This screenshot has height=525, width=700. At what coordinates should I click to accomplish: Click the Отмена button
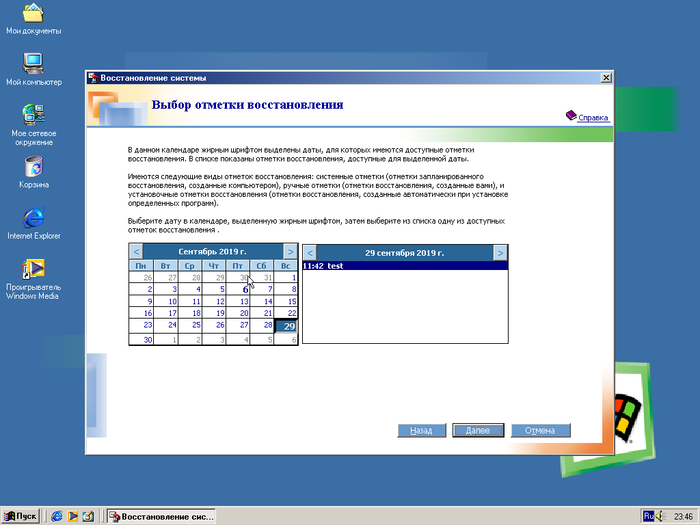pyautogui.click(x=540, y=431)
